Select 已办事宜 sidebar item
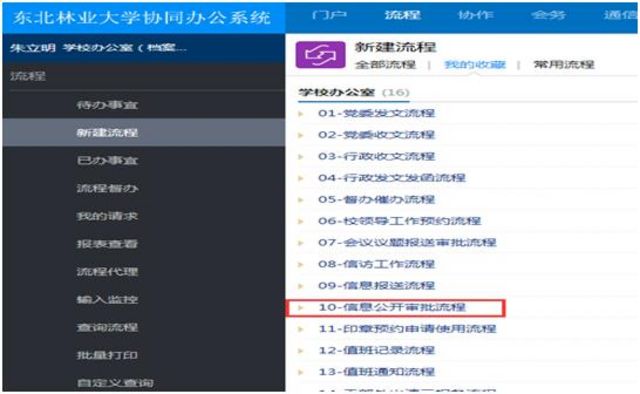640x394 pixels. (x=107, y=160)
